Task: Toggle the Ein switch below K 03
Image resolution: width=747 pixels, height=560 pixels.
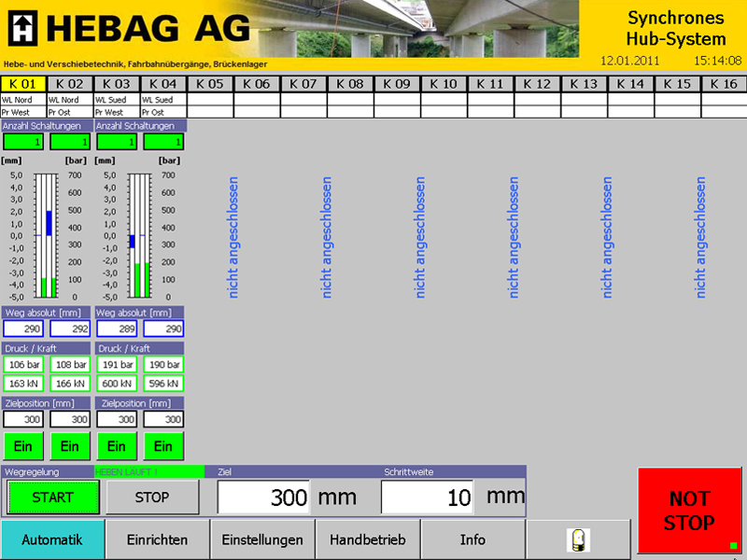Action: tap(117, 446)
